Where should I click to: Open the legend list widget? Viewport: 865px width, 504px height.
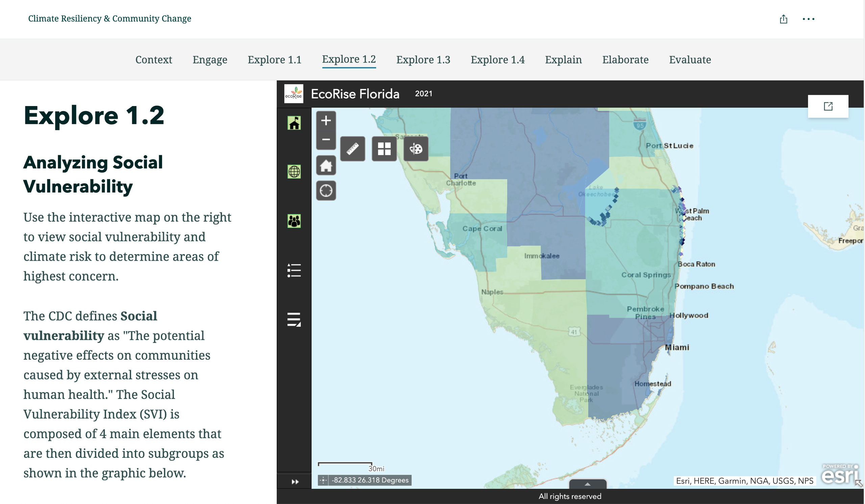pyautogui.click(x=294, y=270)
